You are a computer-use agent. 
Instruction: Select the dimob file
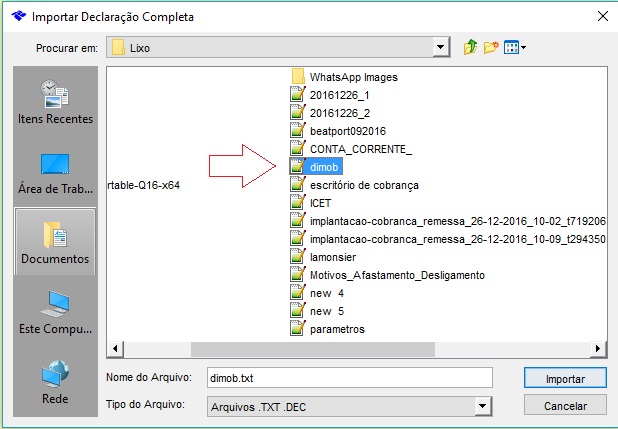[325, 167]
